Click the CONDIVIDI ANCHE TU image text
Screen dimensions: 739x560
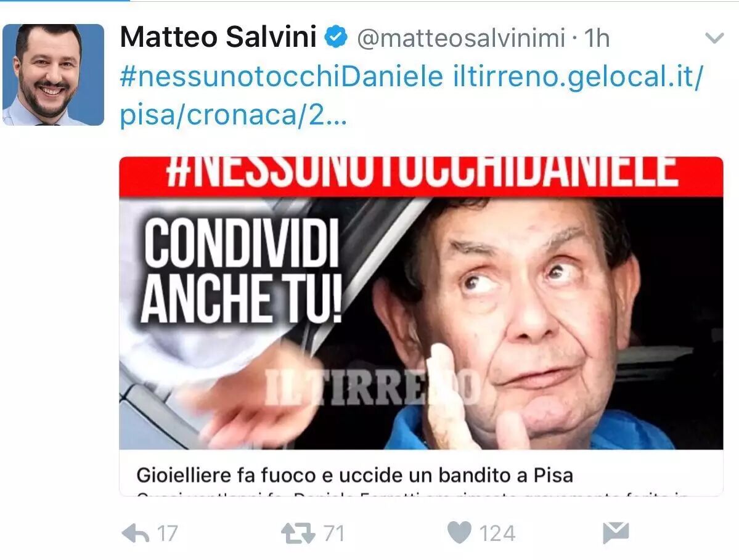pos(242,271)
